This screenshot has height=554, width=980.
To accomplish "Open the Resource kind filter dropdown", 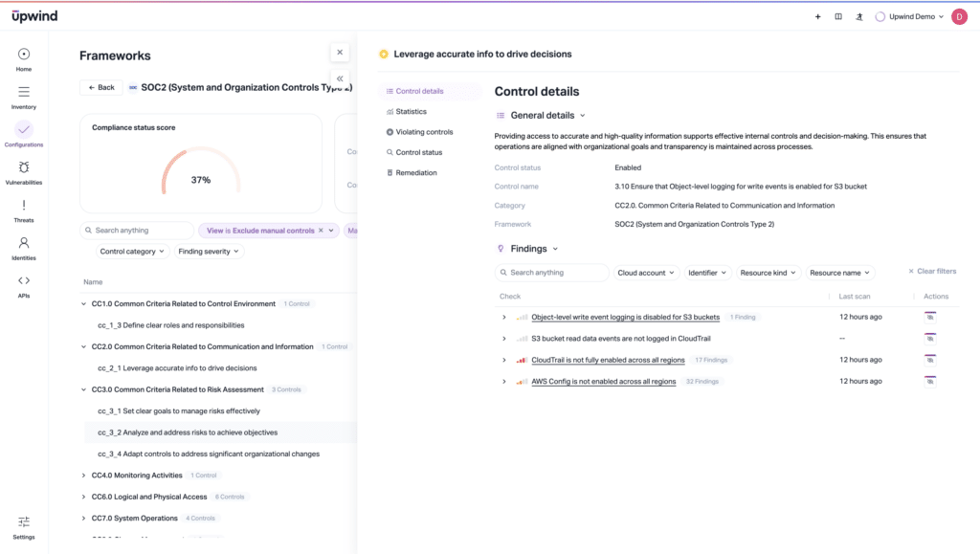I will pyautogui.click(x=768, y=273).
